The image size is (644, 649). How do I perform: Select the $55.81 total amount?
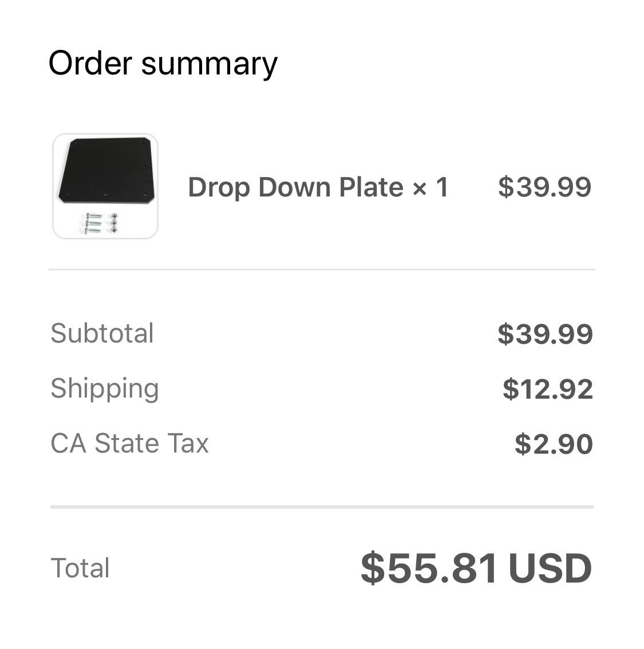[x=429, y=569]
